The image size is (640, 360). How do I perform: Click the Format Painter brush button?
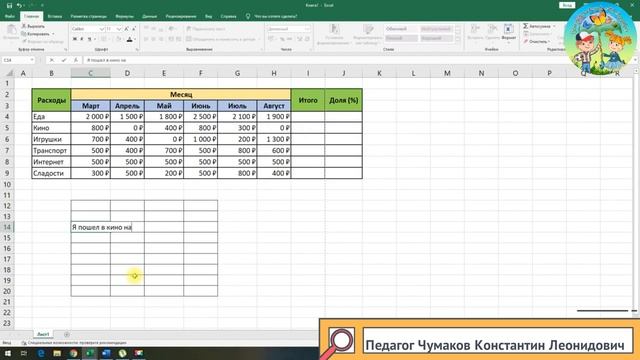point(42,42)
